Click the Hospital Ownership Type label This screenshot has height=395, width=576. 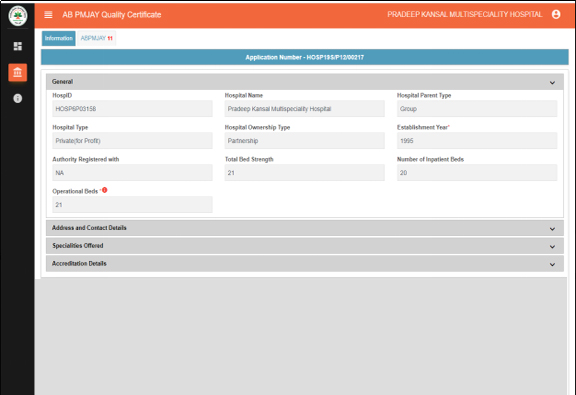[257, 128]
